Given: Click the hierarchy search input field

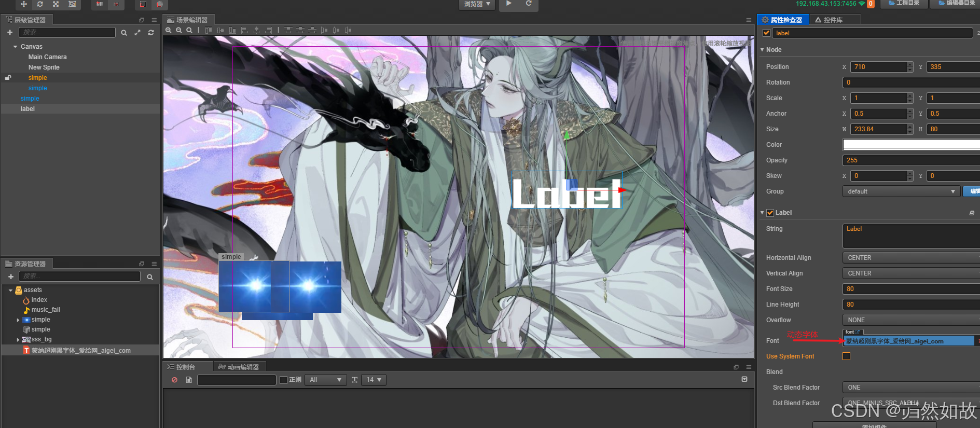Looking at the screenshot, I should click(x=67, y=33).
